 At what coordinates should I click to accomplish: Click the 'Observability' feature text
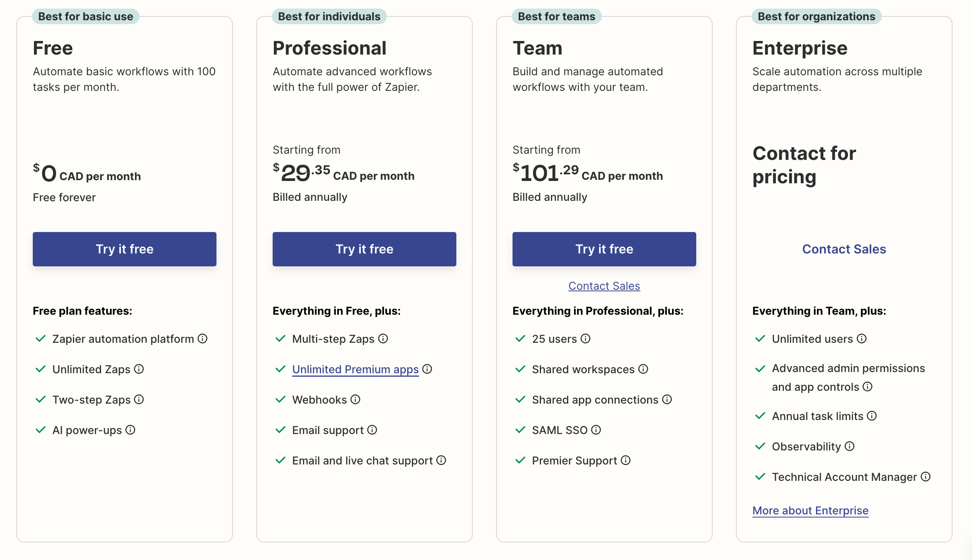pos(806,447)
